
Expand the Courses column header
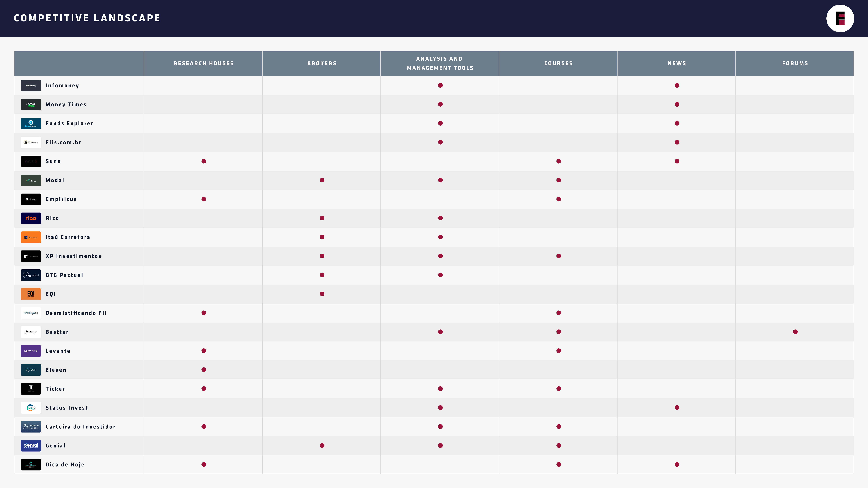click(558, 63)
